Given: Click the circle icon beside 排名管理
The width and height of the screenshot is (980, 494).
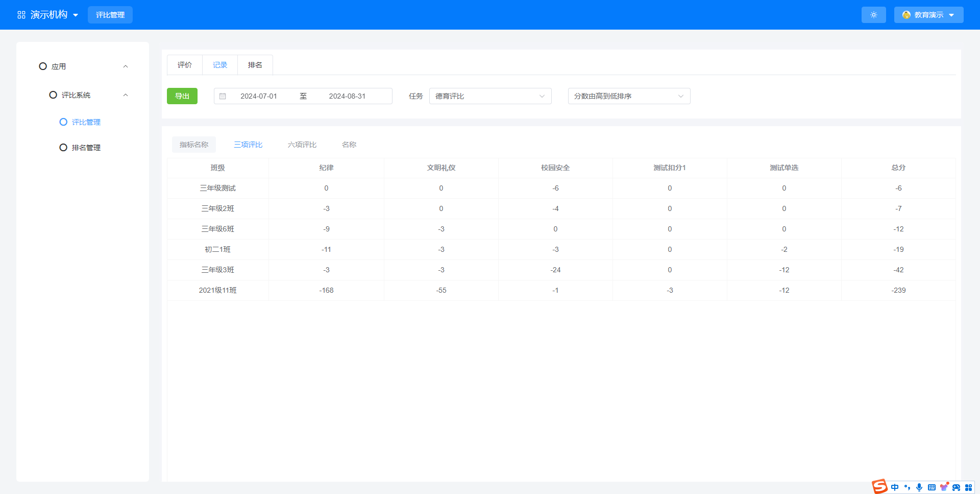Looking at the screenshot, I should coord(63,148).
